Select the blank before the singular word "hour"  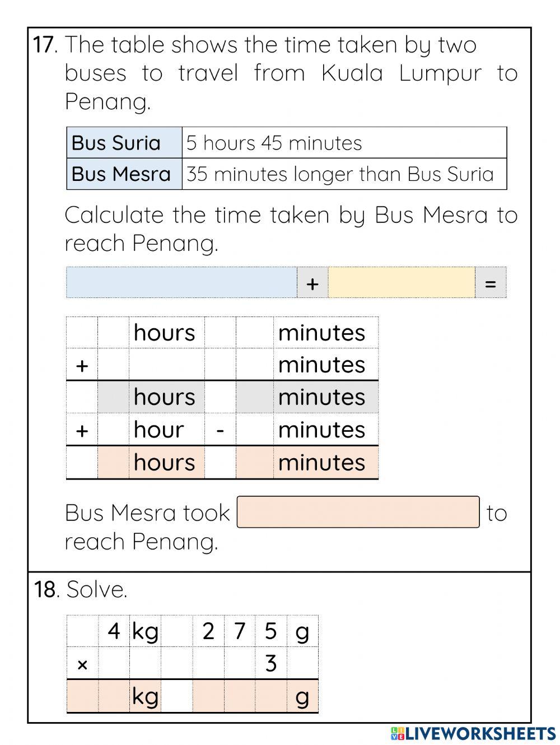coord(114,430)
